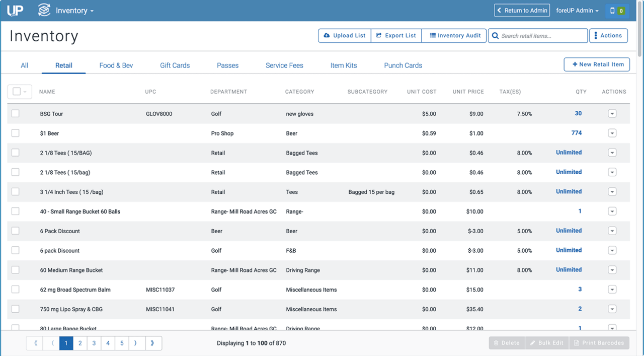Open actions dropdown for 40 - Small Range Bucket
The image size is (644, 356).
click(x=612, y=211)
